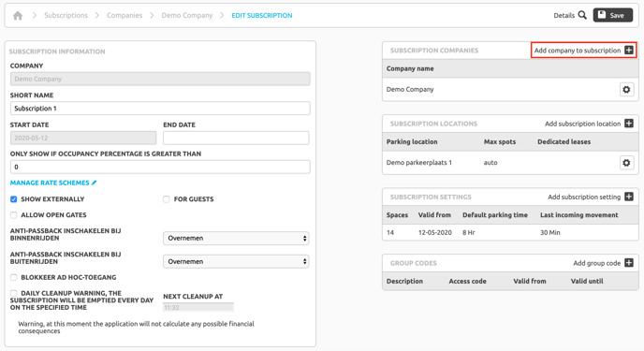Screen dimensions: 644x351
Task: Click the Add subscription location text
Action: [582, 124]
